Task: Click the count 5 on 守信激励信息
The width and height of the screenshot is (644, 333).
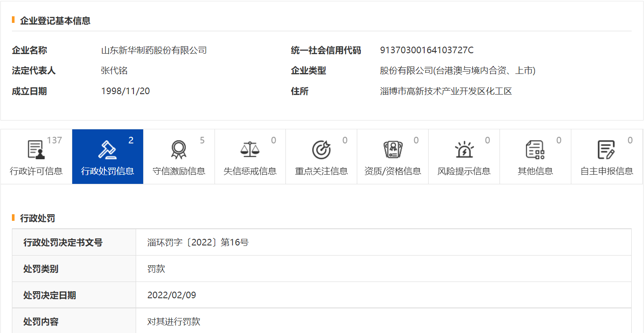Action: pos(202,140)
